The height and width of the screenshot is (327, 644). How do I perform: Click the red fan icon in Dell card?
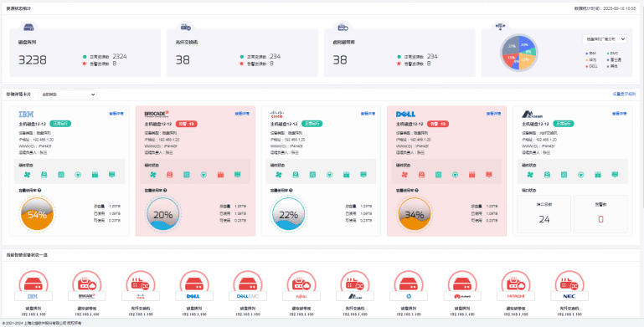[404, 175]
